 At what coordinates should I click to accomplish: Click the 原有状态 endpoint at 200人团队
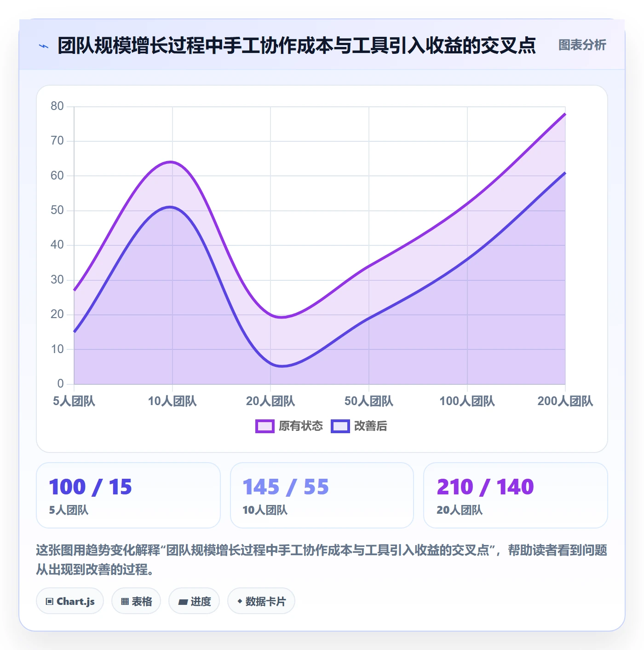[565, 114]
